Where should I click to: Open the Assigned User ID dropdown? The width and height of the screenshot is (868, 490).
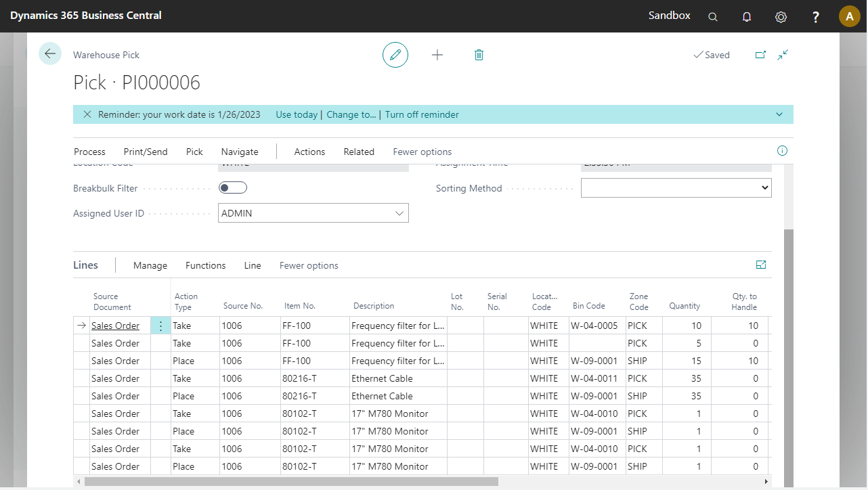[x=399, y=213]
